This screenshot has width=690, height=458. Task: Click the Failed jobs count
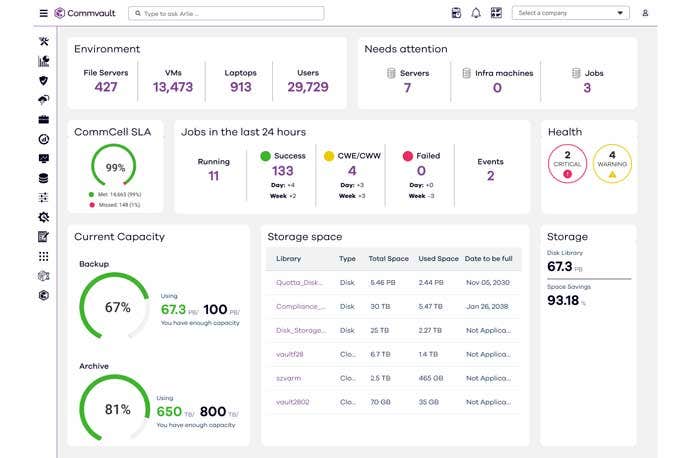click(x=420, y=172)
